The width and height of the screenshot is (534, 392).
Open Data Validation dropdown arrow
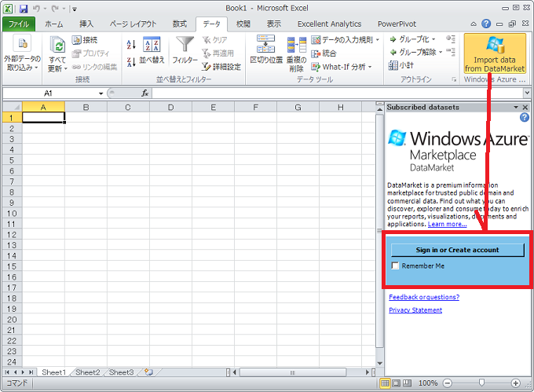pyautogui.click(x=378, y=40)
